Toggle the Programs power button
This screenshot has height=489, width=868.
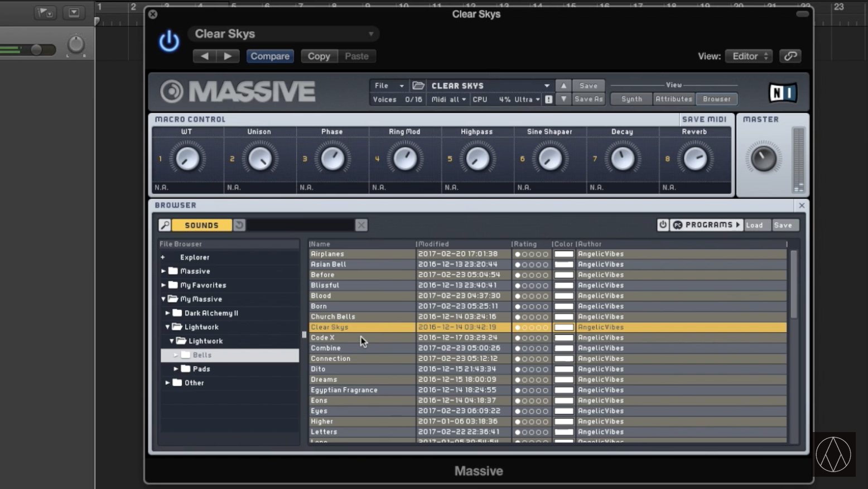[663, 225]
